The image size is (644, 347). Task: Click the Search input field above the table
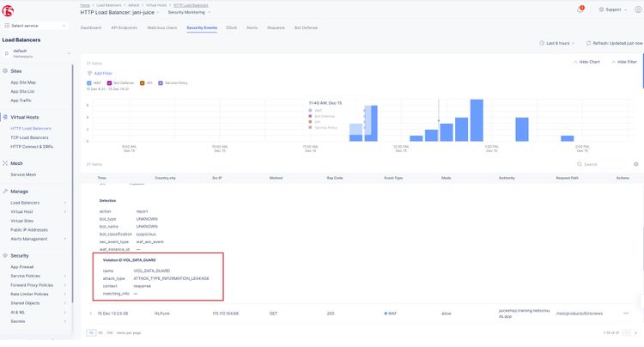click(603, 163)
